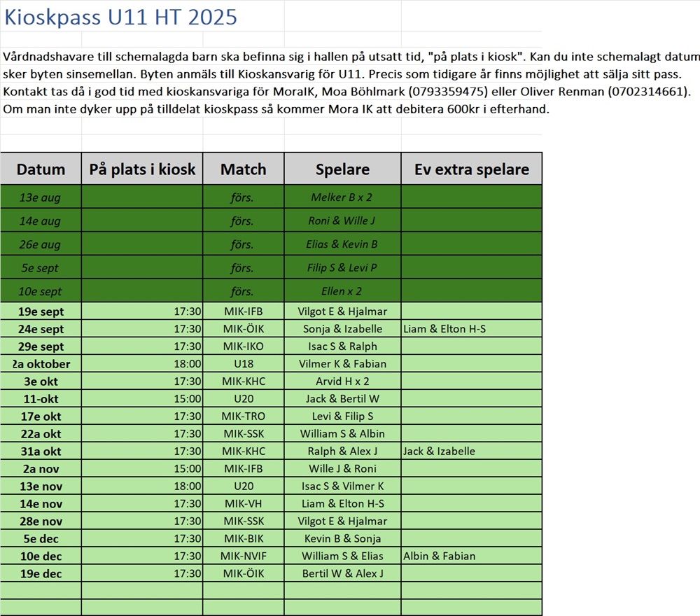Viewport: 700px width, 616px height.
Task: Click the "Match" column header
Action: [243, 169]
